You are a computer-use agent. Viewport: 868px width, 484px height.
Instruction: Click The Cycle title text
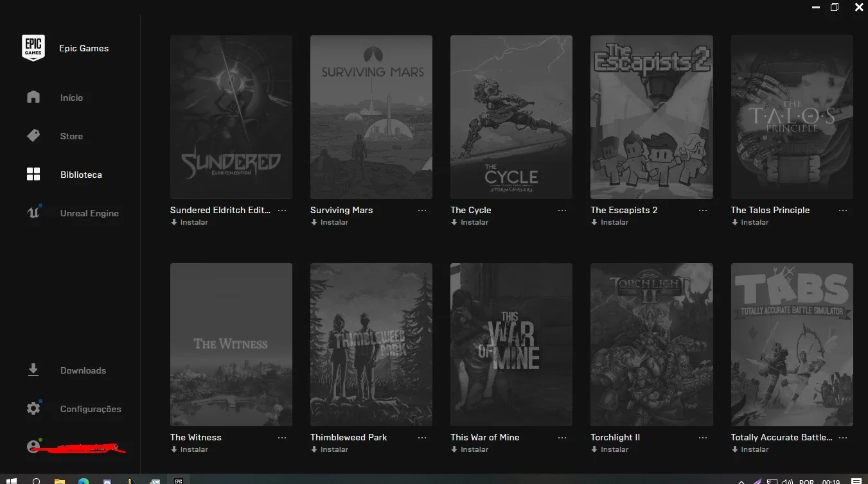pos(471,210)
